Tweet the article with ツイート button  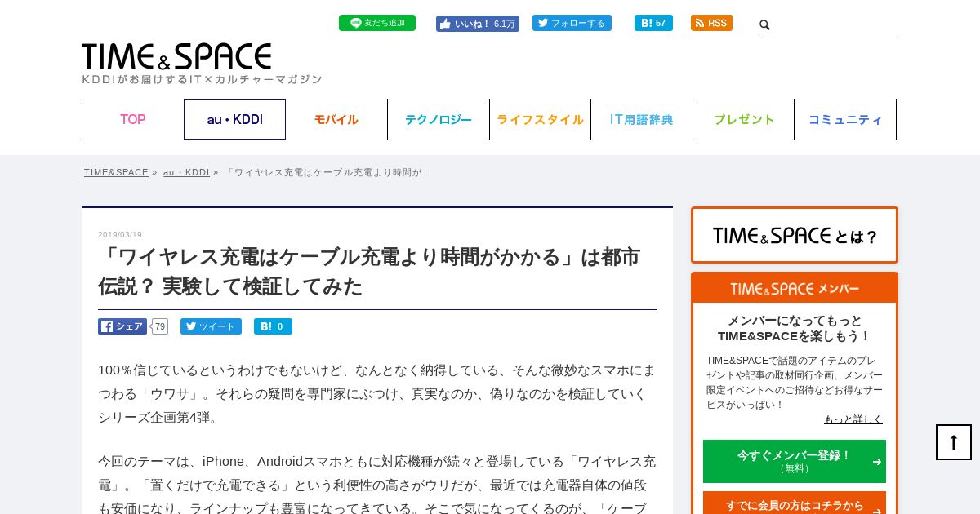point(211,326)
